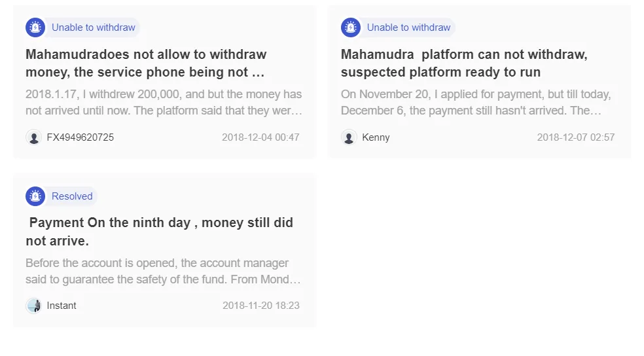Screen dimensions: 644x356
Task: Click the username FX4949620725
Action: [x=80, y=137]
